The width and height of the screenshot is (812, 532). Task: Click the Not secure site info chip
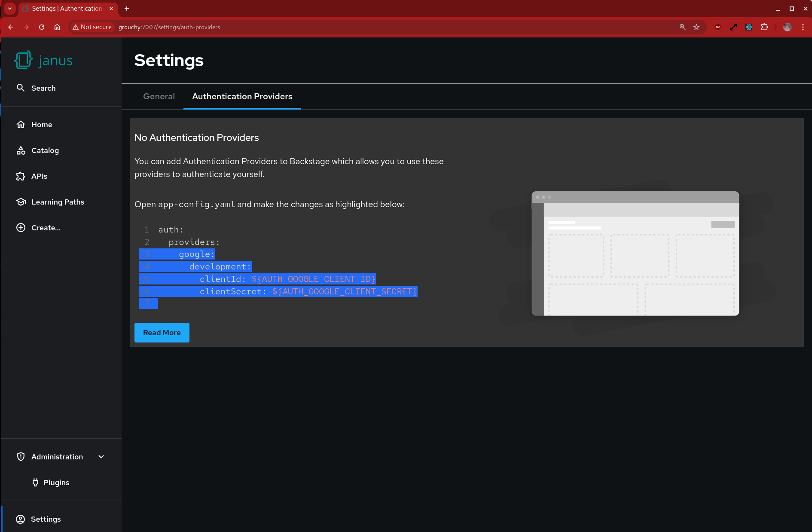92,27
